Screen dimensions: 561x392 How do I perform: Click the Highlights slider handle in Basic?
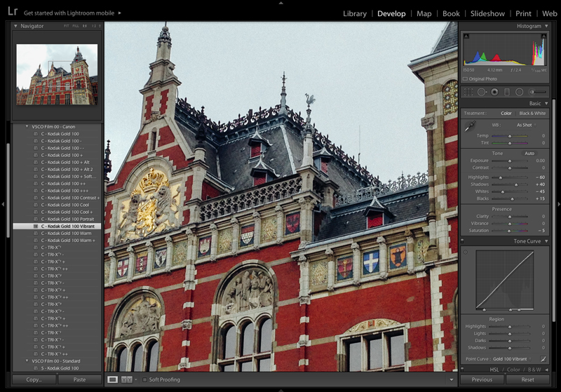(501, 177)
